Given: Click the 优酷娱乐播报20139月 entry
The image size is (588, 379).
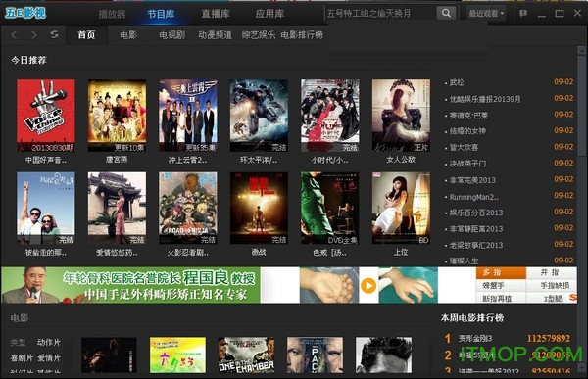Looking at the screenshot, I should coord(485,99).
